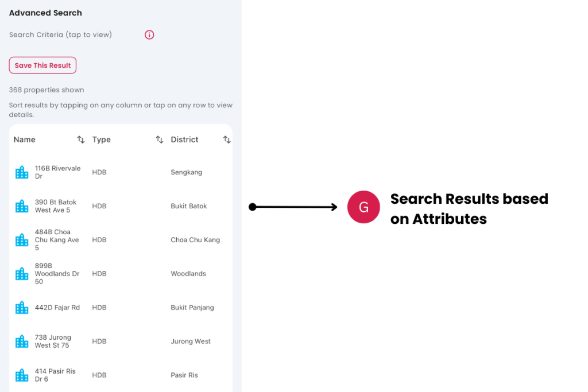Select the Jurong West district cell
This screenshot has width=588, height=392.
191,341
